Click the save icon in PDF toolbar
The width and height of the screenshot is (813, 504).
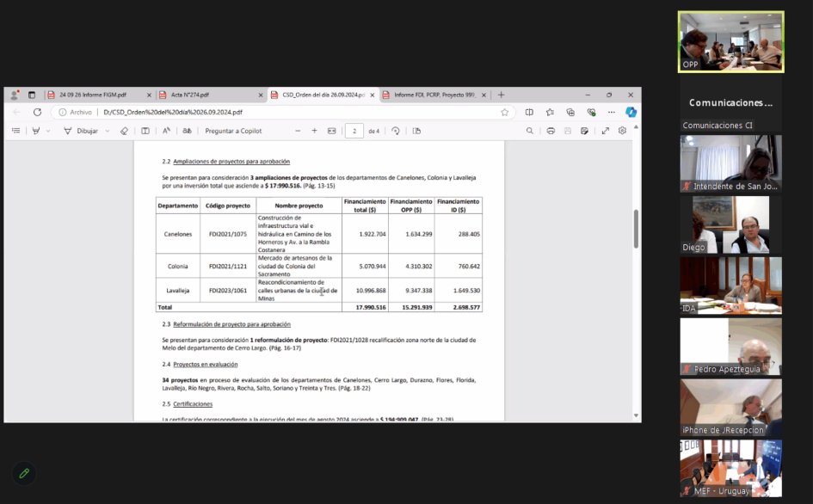(568, 132)
